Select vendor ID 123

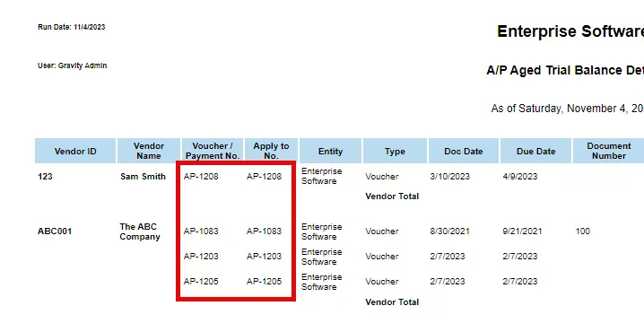45,176
